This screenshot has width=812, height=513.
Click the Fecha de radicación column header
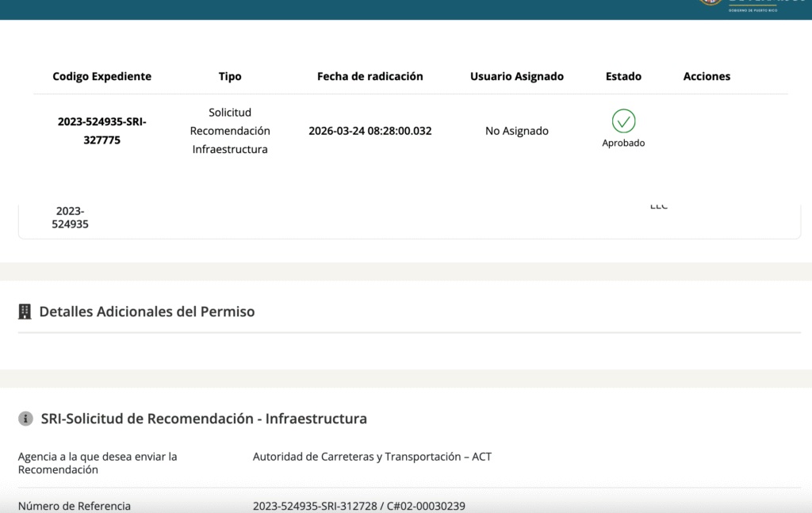370,76
